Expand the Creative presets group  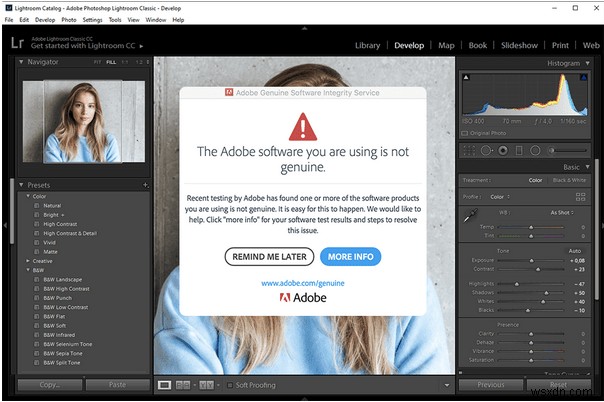pos(28,261)
